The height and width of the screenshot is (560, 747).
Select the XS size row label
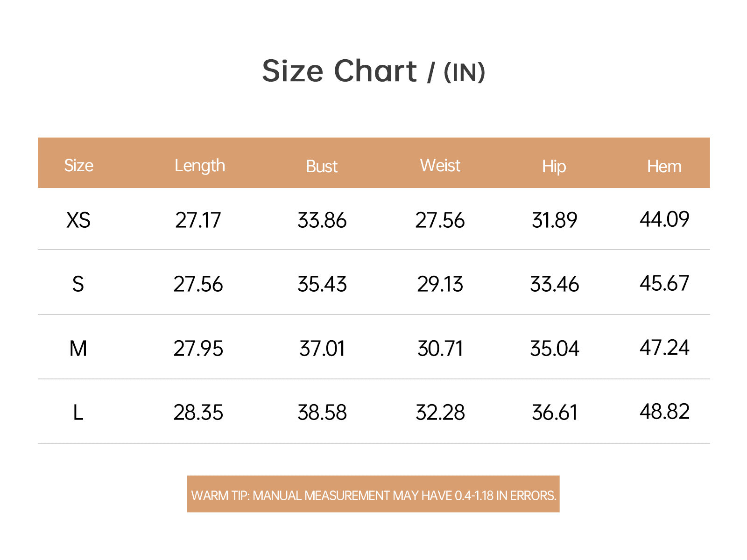78,220
